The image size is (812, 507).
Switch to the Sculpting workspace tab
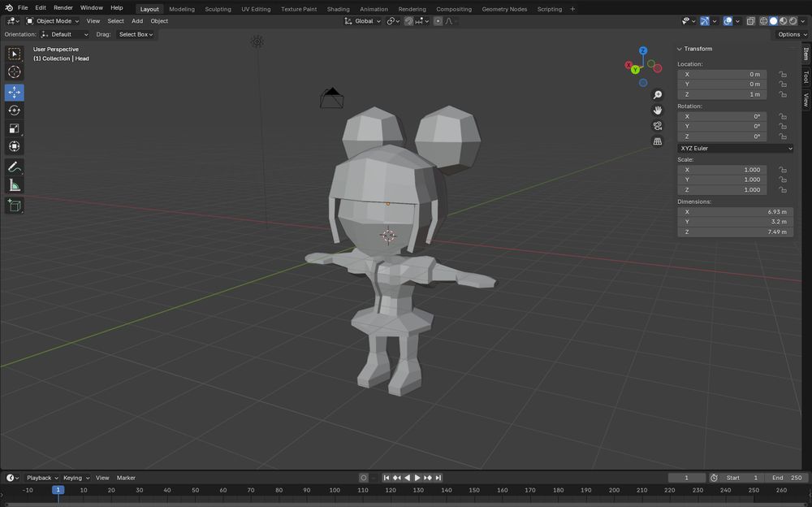coord(218,9)
